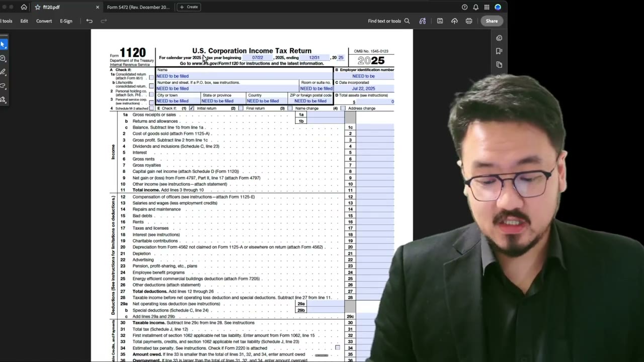Open Help question mark icon
Image resolution: width=644 pixels, height=362 pixels.
click(x=464, y=7)
